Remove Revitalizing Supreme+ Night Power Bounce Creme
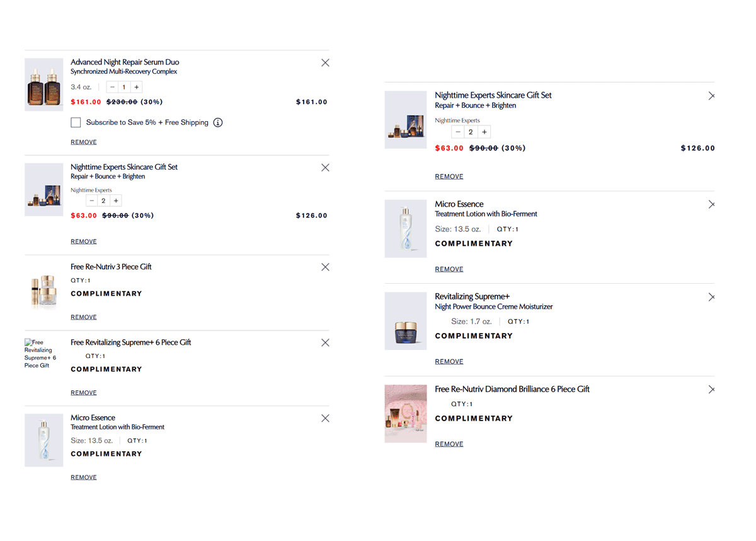 (449, 362)
